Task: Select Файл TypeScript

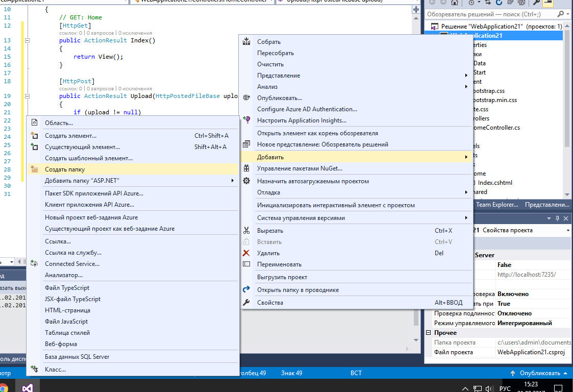Action: pos(67,288)
